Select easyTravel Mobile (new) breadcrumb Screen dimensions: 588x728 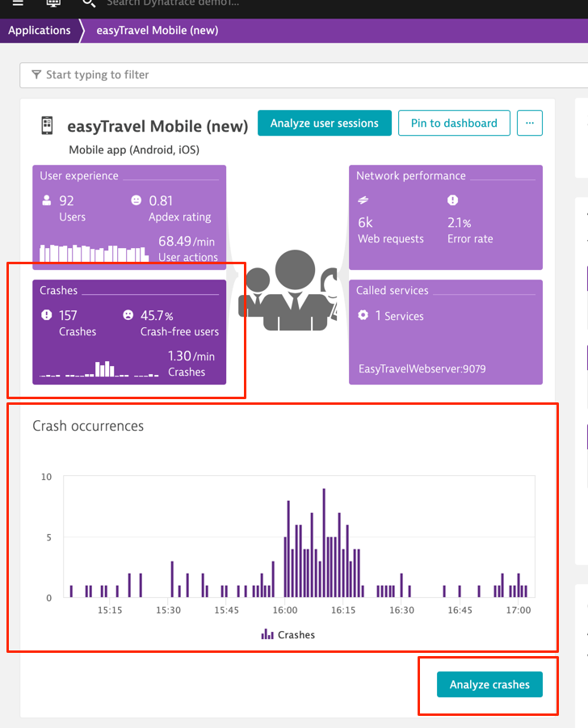pyautogui.click(x=157, y=31)
